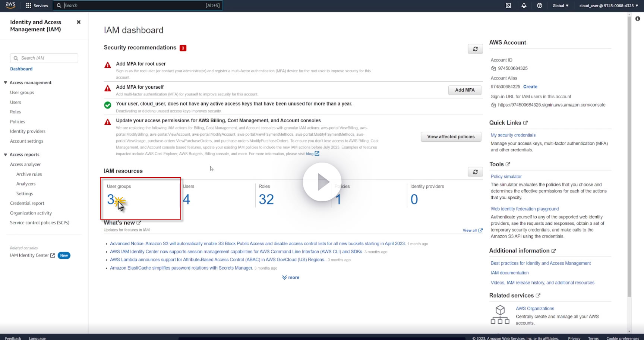The width and height of the screenshot is (644, 340).
Task: Open Cookie preferences in the footer
Action: [622, 338]
